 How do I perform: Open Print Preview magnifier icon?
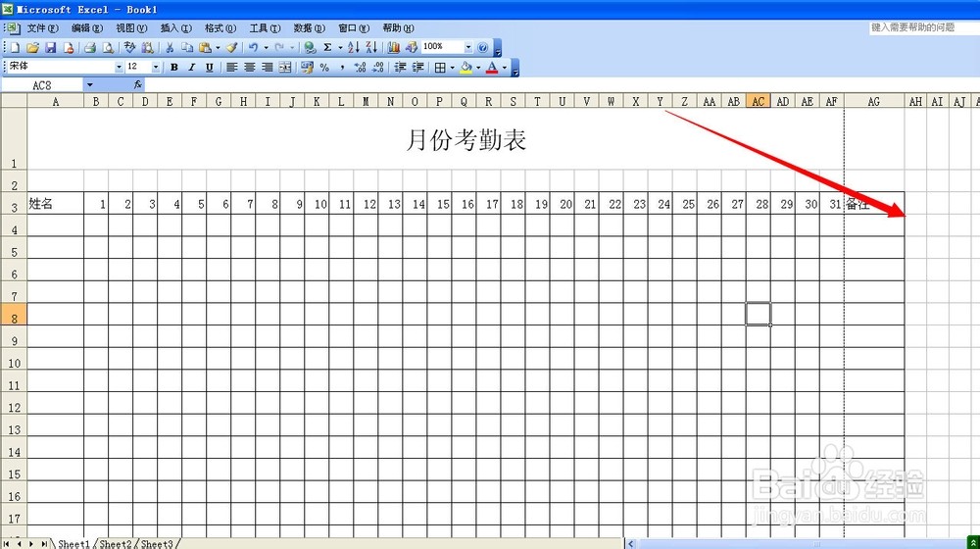point(108,47)
